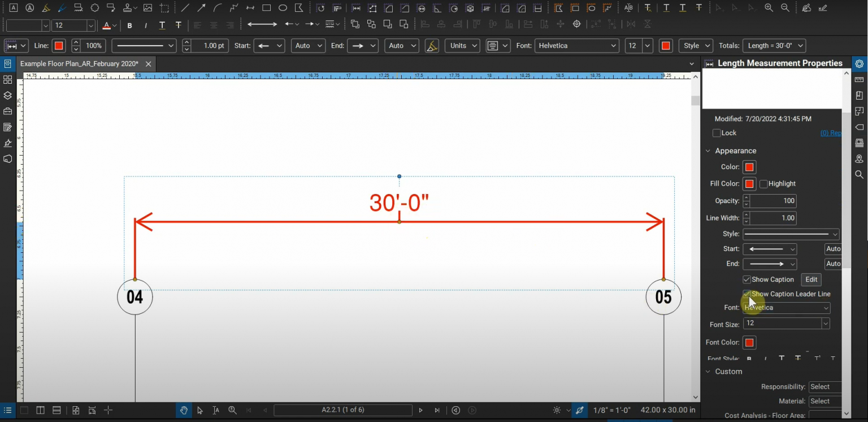
Task: Click the red Color swatch under Appearance
Action: pyautogui.click(x=749, y=167)
